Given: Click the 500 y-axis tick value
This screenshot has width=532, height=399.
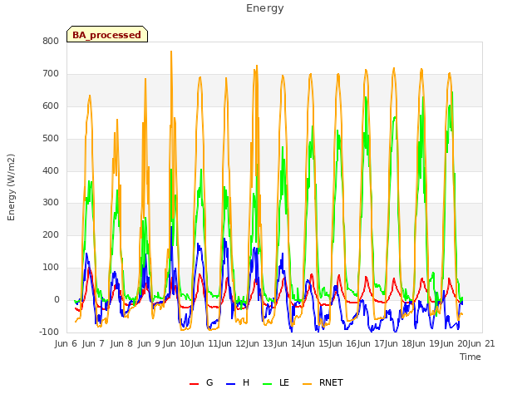Looking at the screenshot, I should pos(51,139).
